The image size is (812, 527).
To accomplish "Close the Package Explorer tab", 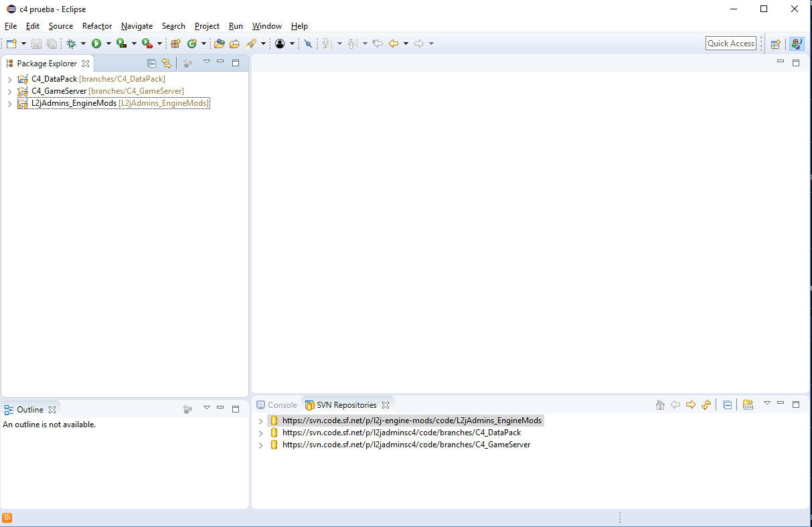I will click(85, 64).
